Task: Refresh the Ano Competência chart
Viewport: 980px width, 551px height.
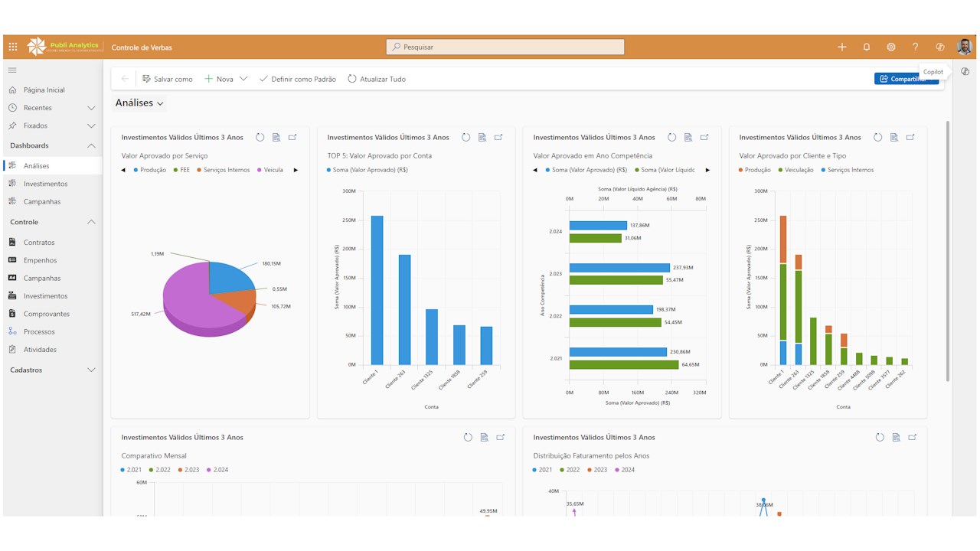Action: pos(671,138)
